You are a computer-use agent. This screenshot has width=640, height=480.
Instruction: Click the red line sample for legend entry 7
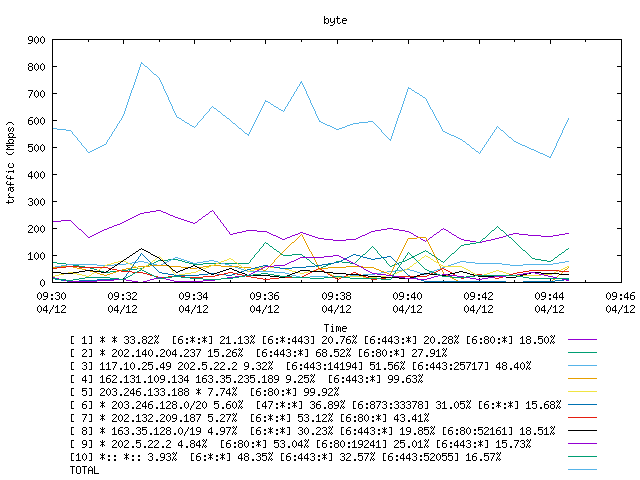(582, 418)
